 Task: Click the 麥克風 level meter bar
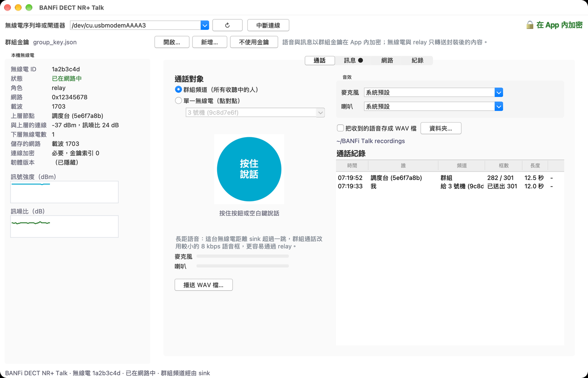tap(243, 256)
